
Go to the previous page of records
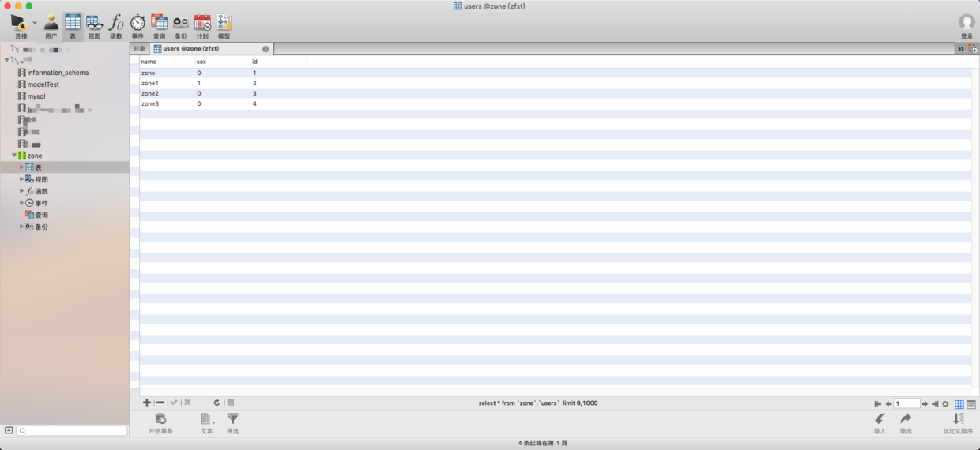point(888,404)
